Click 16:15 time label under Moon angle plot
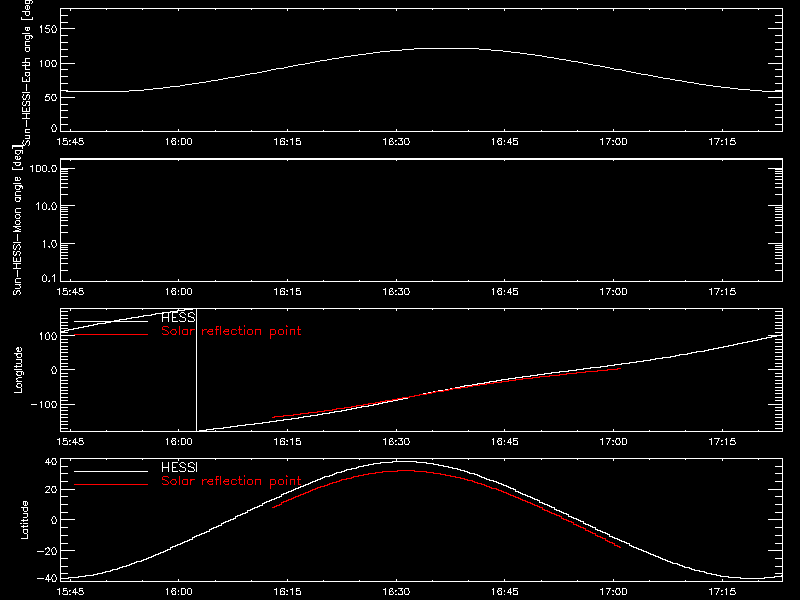Image resolution: width=800 pixels, height=600 pixels. 287,292
